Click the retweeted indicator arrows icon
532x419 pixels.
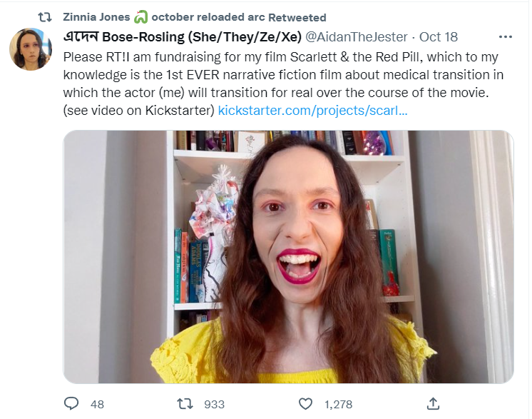coord(44,17)
